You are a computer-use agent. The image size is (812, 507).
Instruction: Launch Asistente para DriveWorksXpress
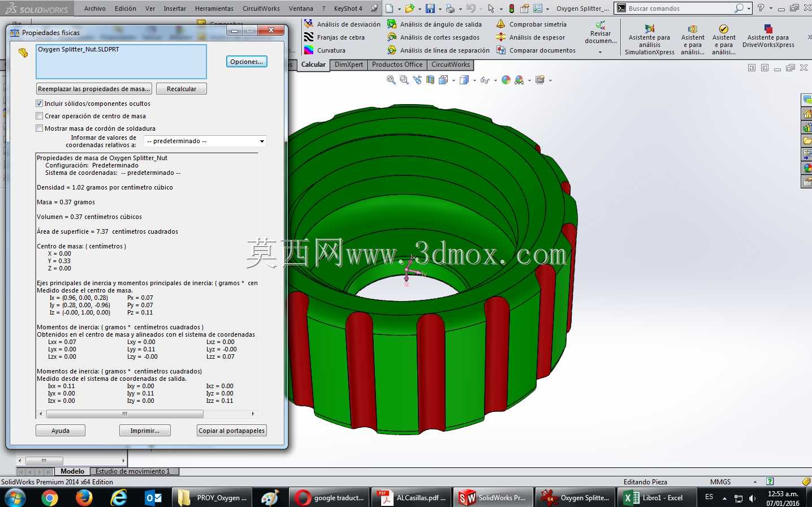768,36
